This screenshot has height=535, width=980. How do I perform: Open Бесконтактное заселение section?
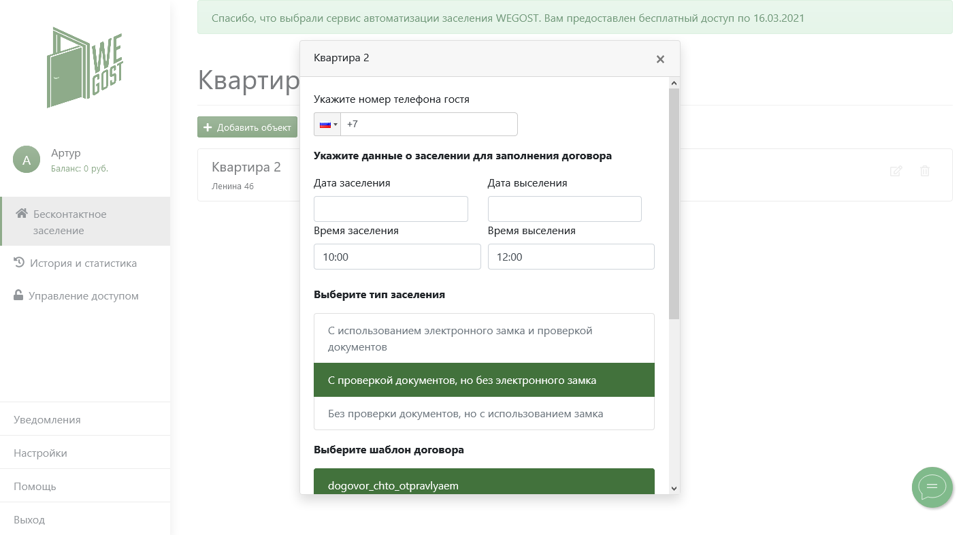pos(85,222)
